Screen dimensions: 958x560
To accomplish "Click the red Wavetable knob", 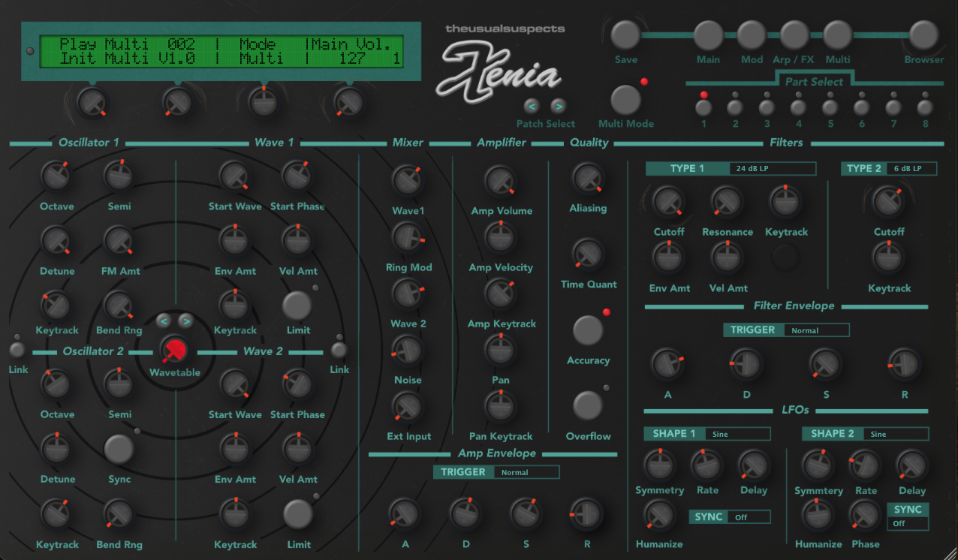I will (x=174, y=351).
